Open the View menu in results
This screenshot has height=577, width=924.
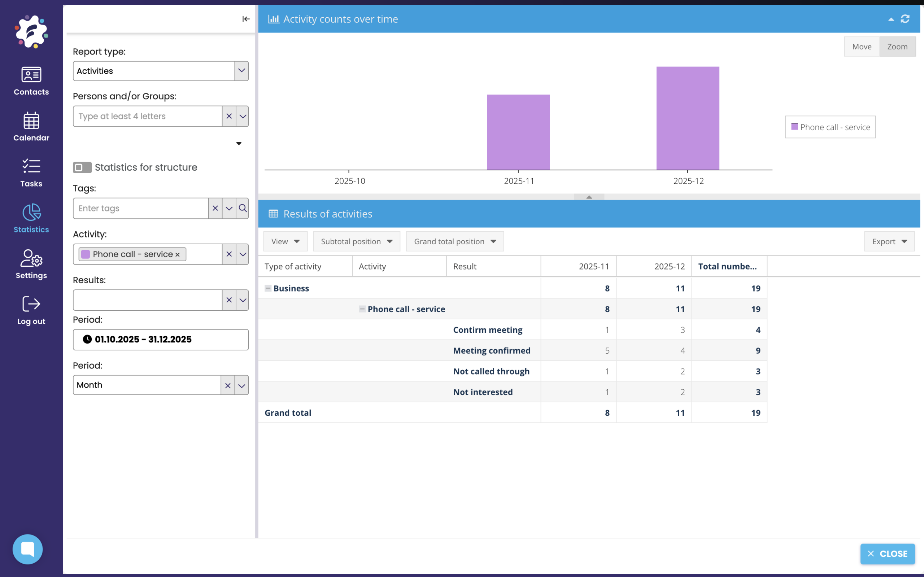(285, 241)
